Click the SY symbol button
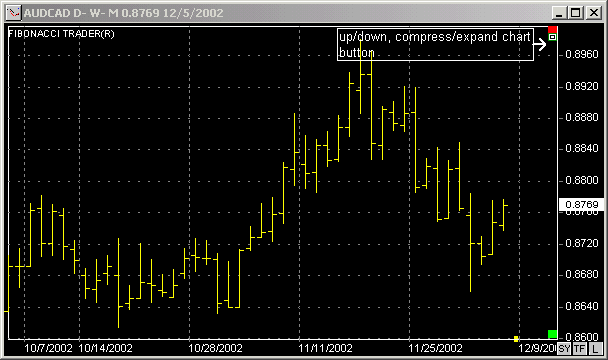Image resolution: width=608 pixels, height=360 pixels. tap(564, 348)
